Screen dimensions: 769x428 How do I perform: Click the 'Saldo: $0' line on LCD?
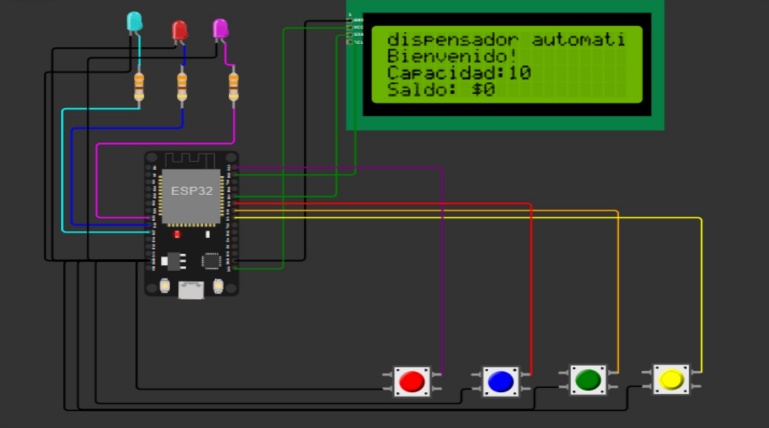click(x=441, y=90)
